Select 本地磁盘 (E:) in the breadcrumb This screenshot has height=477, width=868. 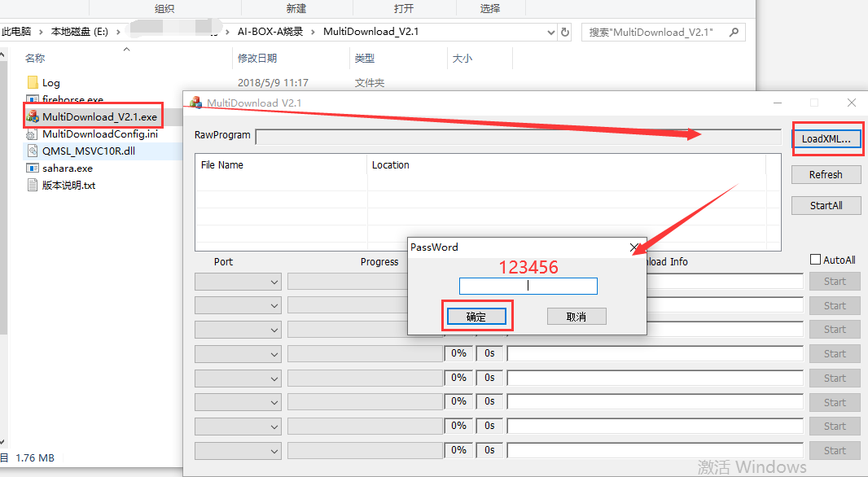[x=79, y=32]
